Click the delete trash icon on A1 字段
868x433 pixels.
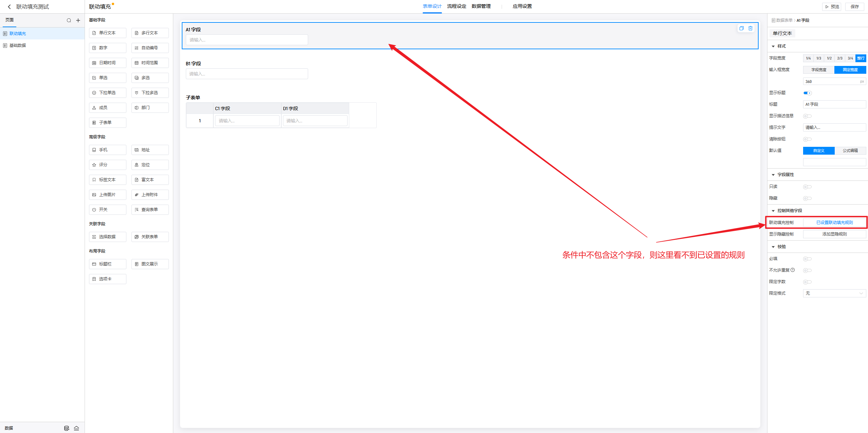(x=750, y=28)
